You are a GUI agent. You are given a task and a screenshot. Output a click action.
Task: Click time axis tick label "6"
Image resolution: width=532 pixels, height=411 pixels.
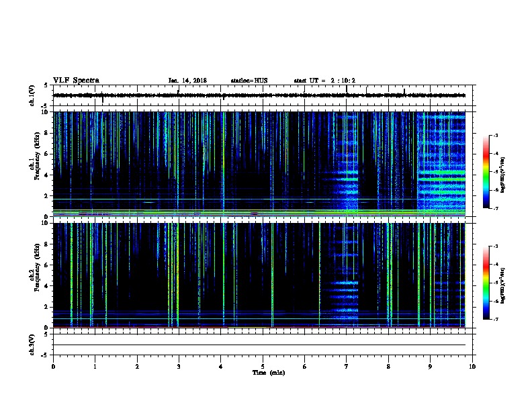click(x=305, y=366)
